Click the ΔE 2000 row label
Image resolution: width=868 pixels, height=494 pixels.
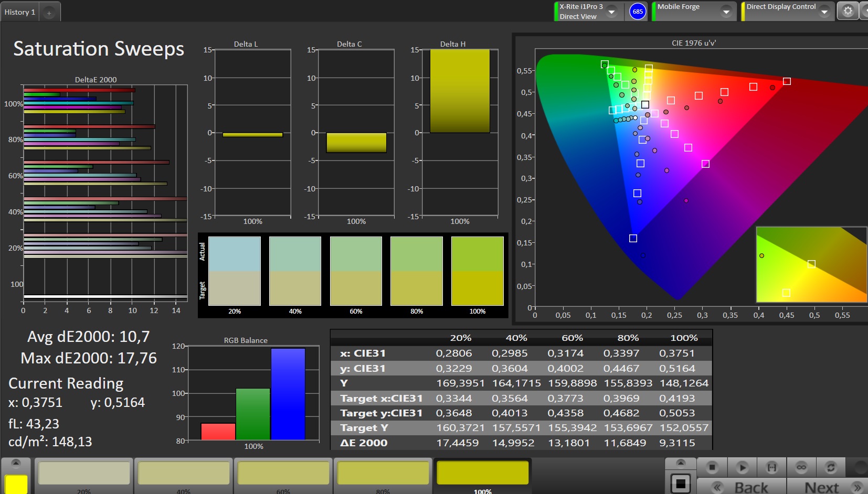point(364,443)
